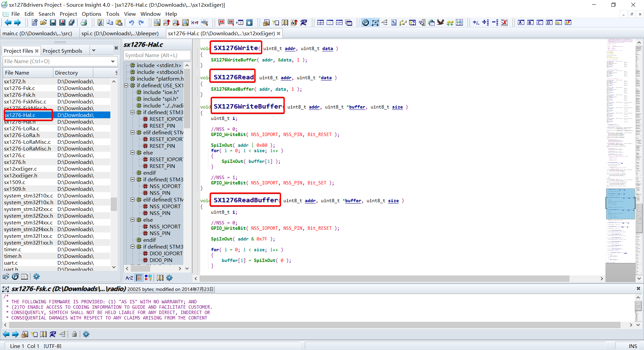Toggle the Project Window 'P' toolbar button

tap(366, 23)
